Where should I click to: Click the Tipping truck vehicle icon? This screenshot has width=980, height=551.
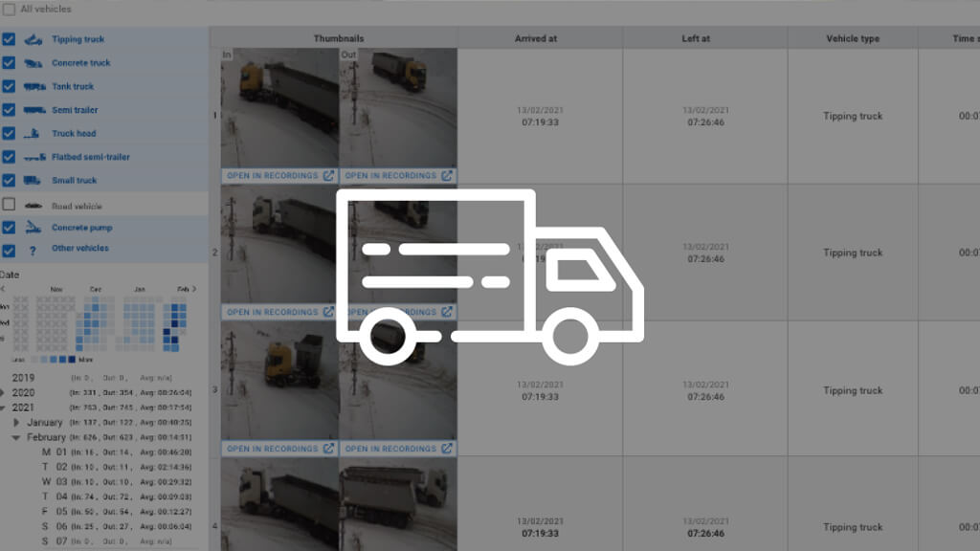click(x=33, y=40)
